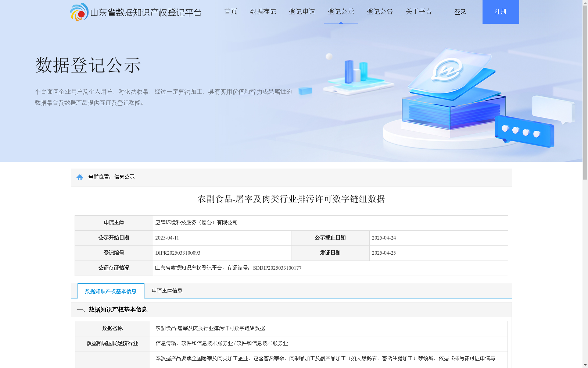The width and height of the screenshot is (588, 368).
Task: Click the 公证存证情况 label cell
Action: (x=114, y=268)
